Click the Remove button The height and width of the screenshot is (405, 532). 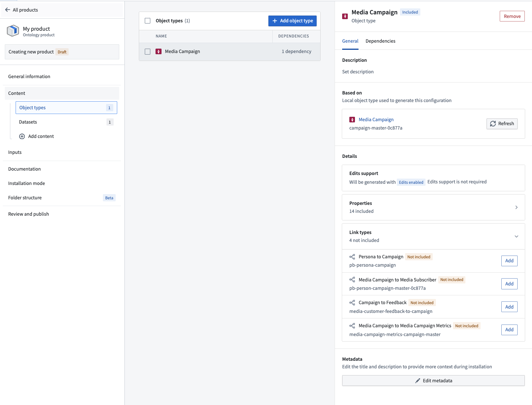(512, 16)
